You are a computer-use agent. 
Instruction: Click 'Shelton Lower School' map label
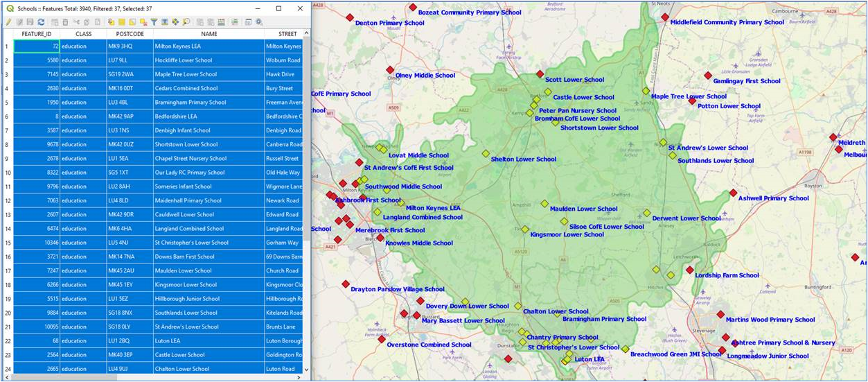(523, 159)
